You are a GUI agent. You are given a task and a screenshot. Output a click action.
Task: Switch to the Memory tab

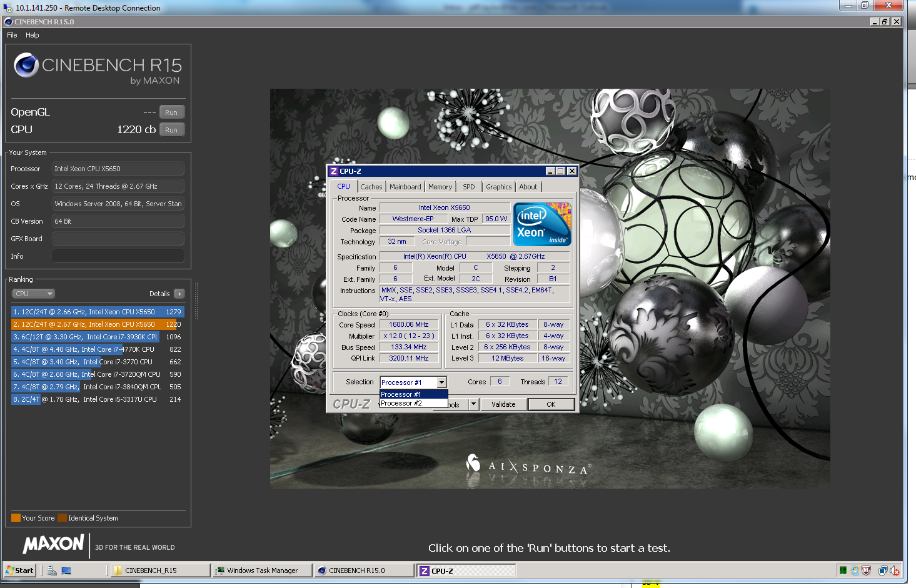(440, 187)
